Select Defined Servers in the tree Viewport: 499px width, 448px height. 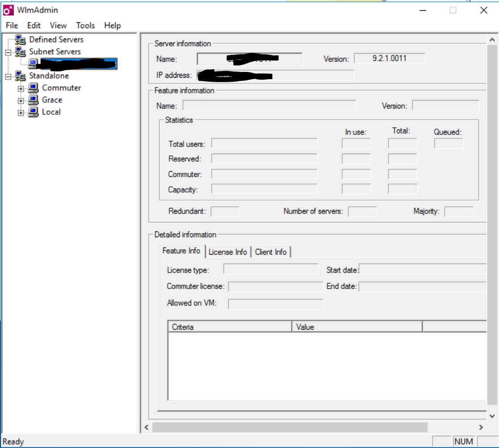click(56, 39)
